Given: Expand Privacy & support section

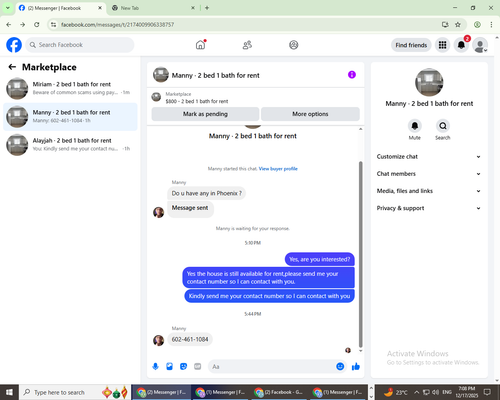Looking at the screenshot, I should 429,208.
